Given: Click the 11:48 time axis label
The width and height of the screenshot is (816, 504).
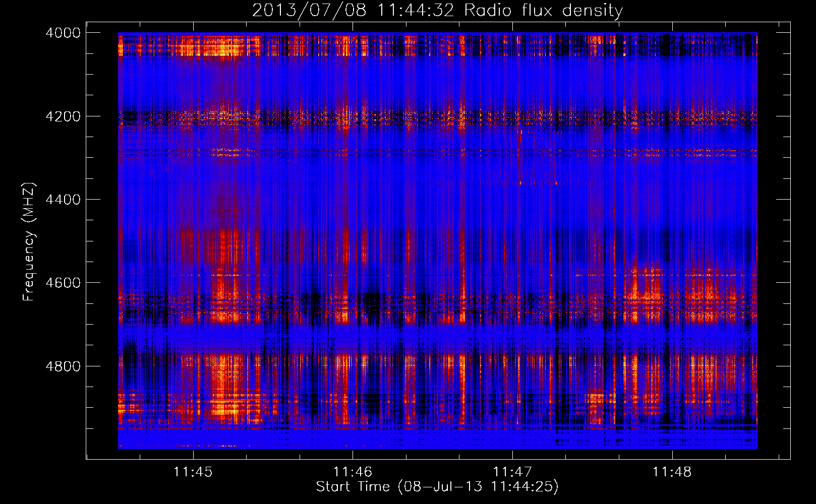Looking at the screenshot, I should 672,472.
